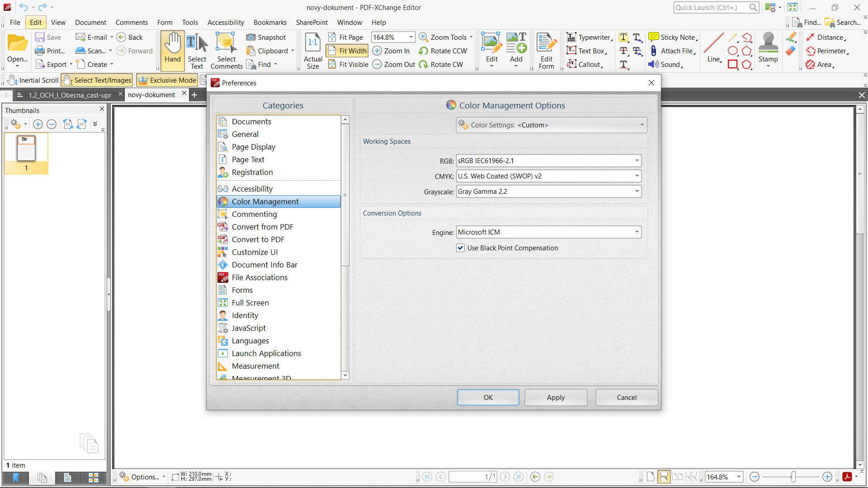868x488 pixels.
Task: Zoom in on thumbnails
Action: pos(38,124)
